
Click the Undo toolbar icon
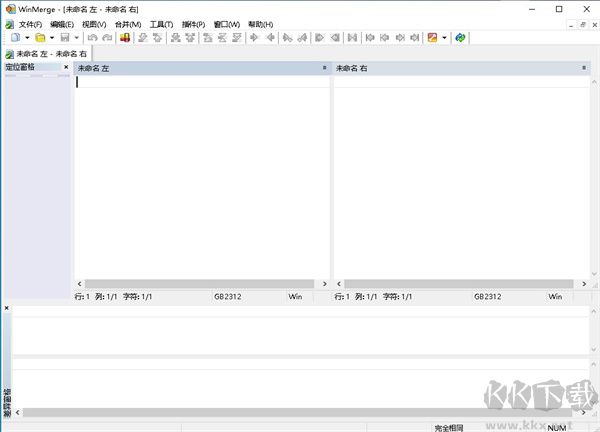pos(92,38)
